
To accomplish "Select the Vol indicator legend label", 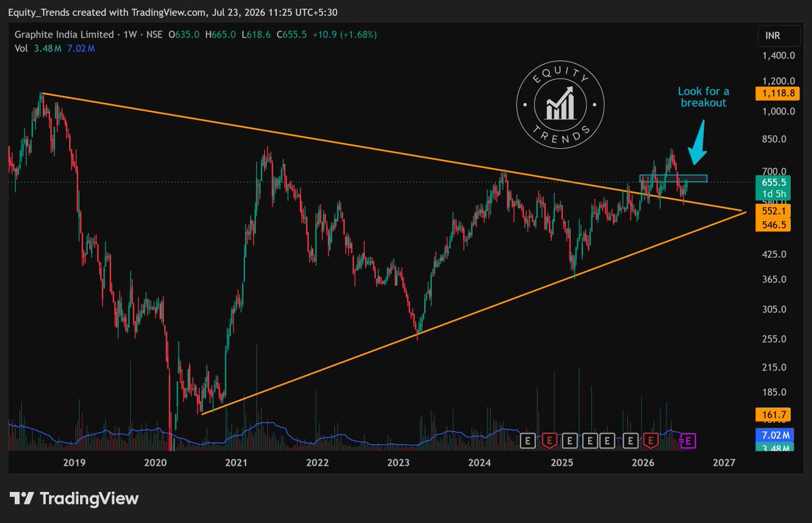I will (x=23, y=48).
